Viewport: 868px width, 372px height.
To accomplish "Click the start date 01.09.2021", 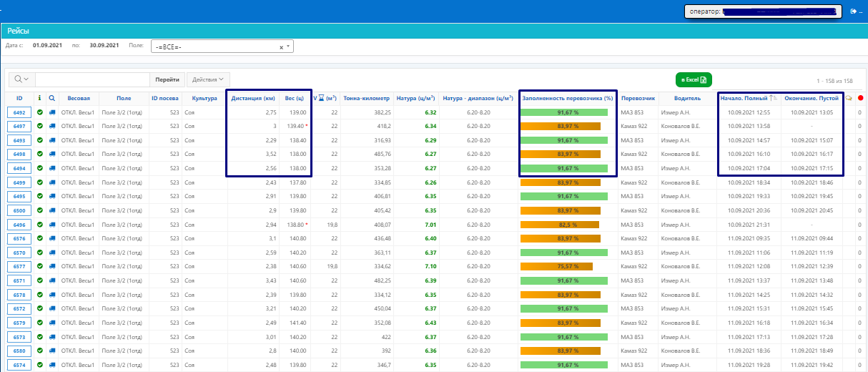I will coord(47,45).
